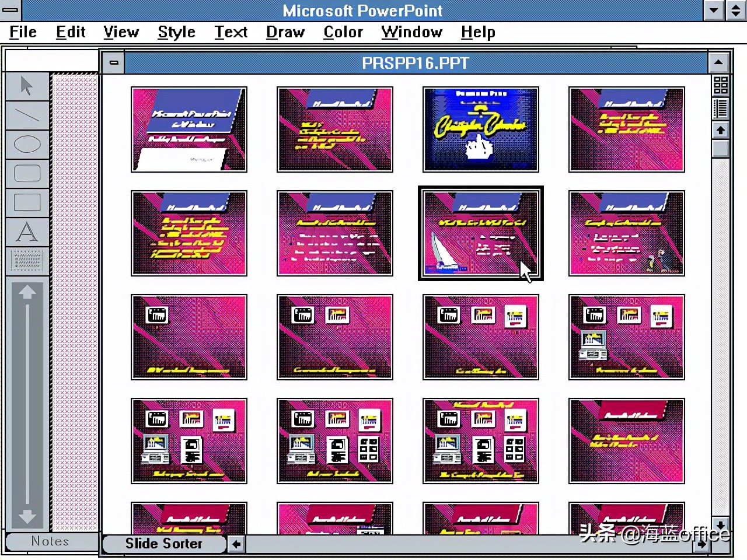Pick the line drawing tool

[x=27, y=114]
